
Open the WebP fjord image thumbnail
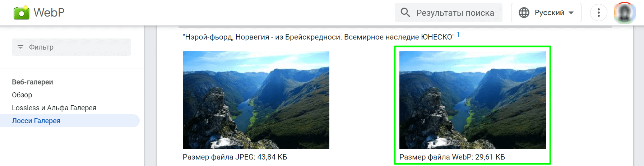472,100
